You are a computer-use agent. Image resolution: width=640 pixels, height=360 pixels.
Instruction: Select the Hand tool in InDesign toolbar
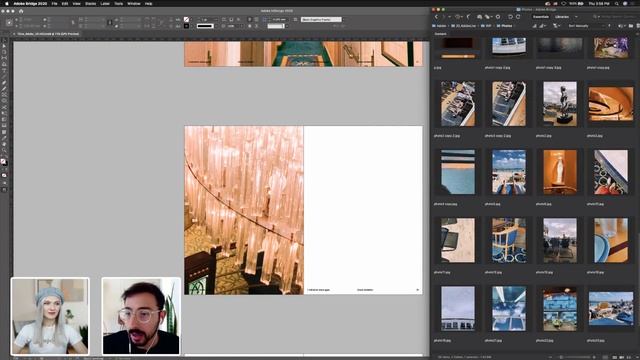(x=4, y=144)
